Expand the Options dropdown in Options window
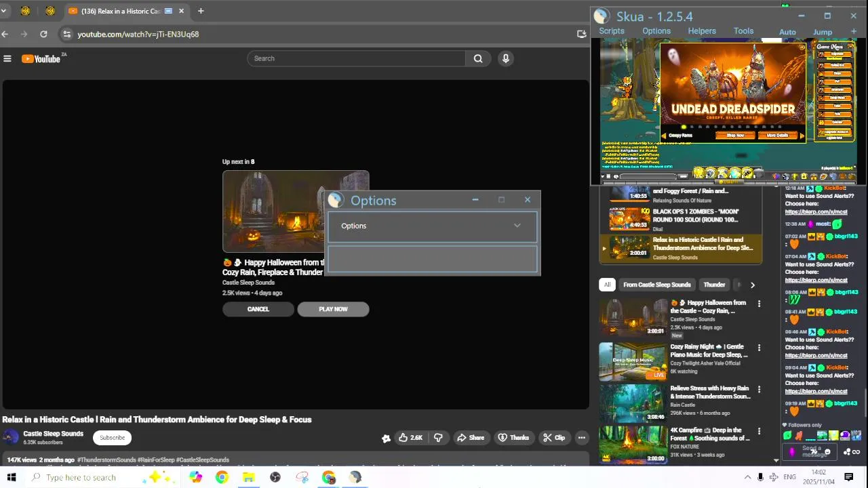The height and width of the screenshot is (488, 868). (517, 226)
